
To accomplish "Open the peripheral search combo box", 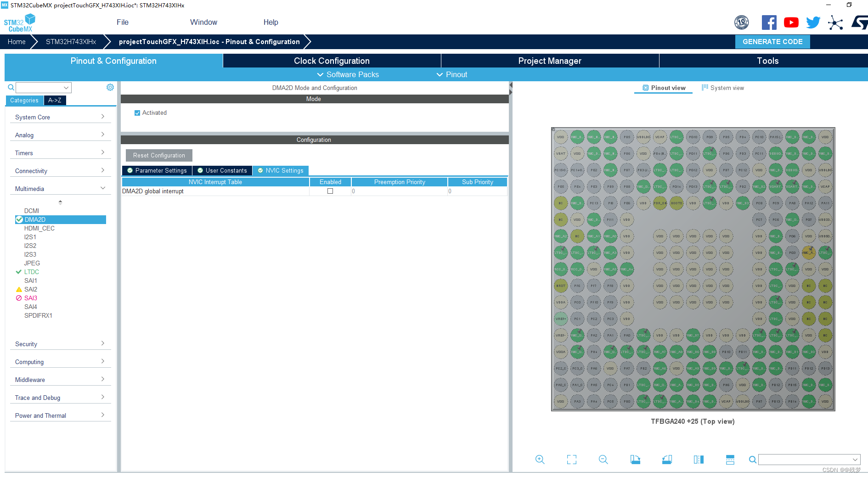I will point(44,88).
